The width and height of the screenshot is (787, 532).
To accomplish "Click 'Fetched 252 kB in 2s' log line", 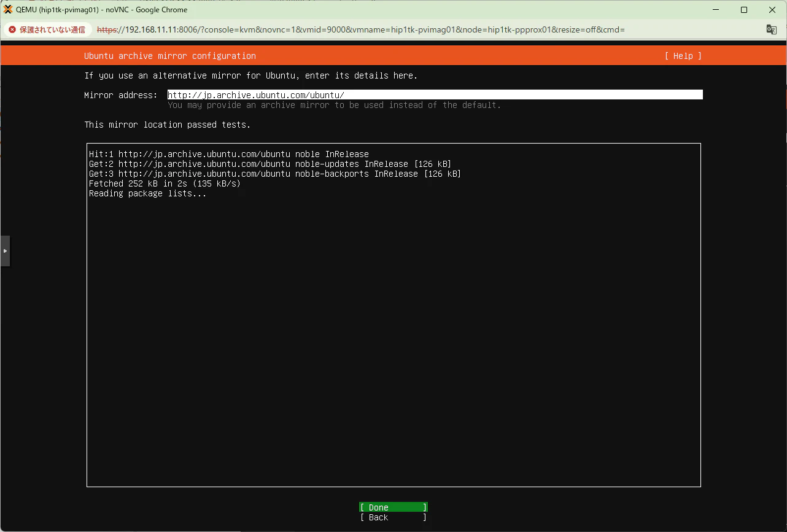I will click(x=165, y=183).
